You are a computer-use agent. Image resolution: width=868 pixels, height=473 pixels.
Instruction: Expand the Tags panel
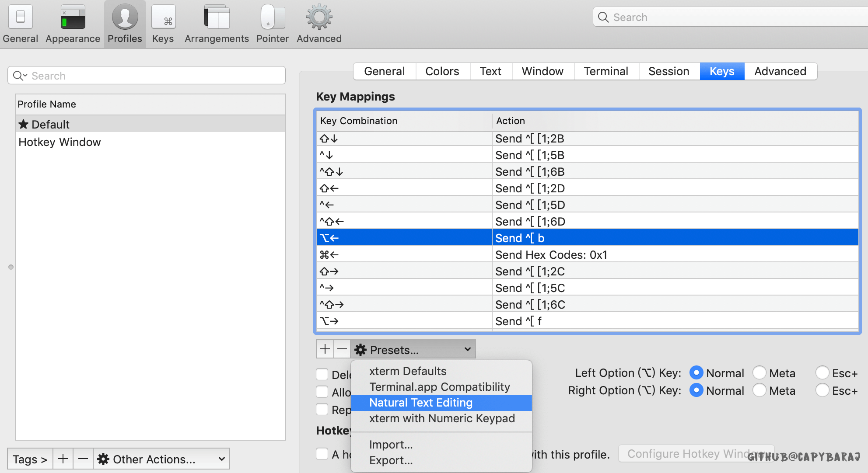click(30, 459)
